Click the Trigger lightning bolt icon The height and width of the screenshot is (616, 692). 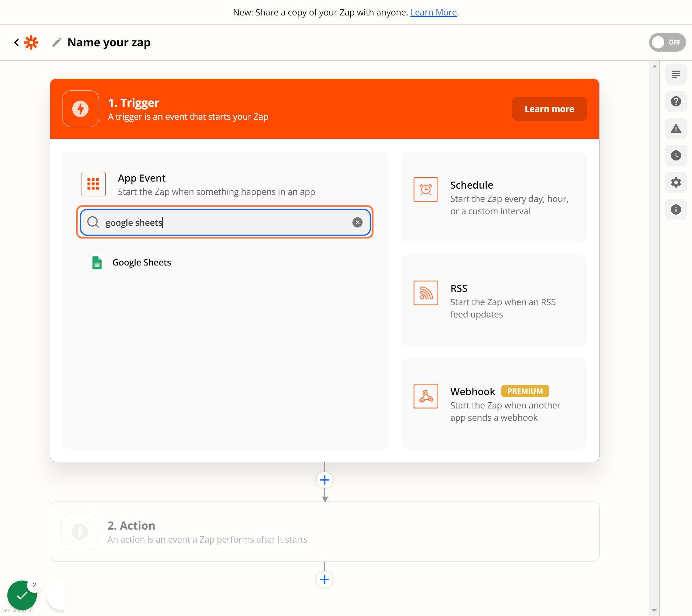(x=80, y=109)
